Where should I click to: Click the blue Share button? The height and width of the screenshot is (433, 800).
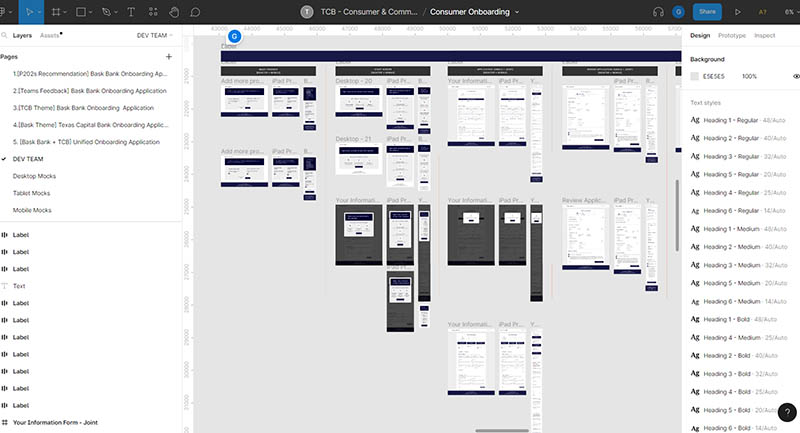pyautogui.click(x=708, y=12)
